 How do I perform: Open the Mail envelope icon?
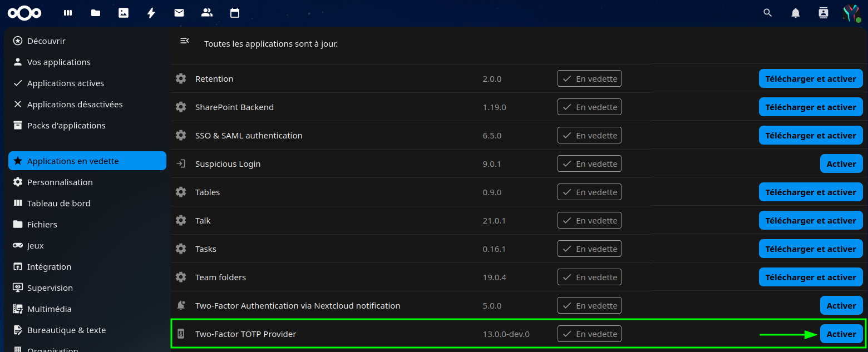[x=179, y=13]
